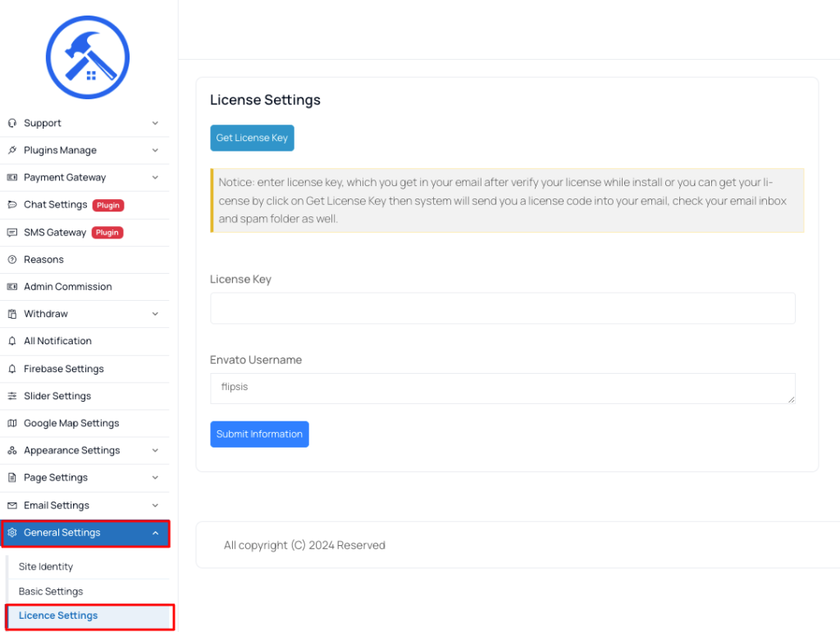
Task: Click the All Notification bell icon
Action: coord(12,341)
